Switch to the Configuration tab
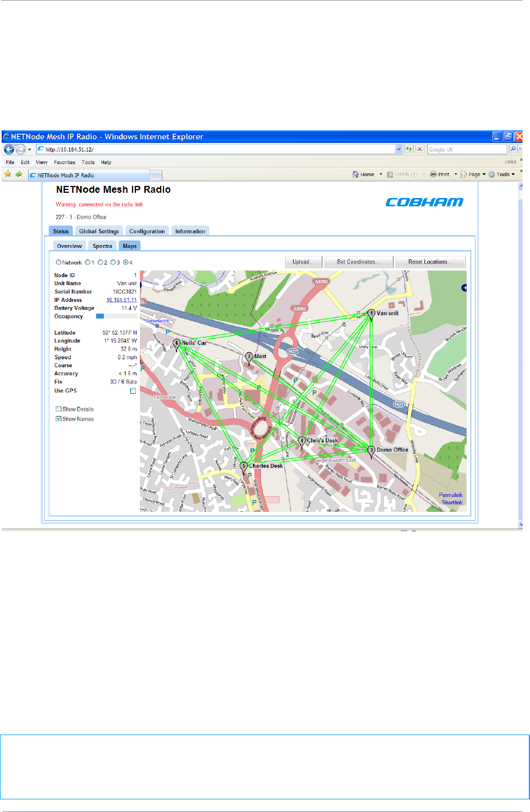530x812 pixels. [x=147, y=231]
